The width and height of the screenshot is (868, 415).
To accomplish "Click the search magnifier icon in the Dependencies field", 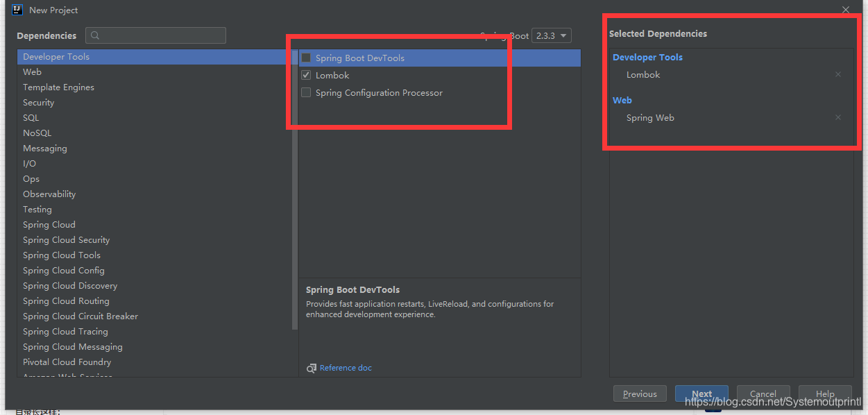I will [95, 35].
